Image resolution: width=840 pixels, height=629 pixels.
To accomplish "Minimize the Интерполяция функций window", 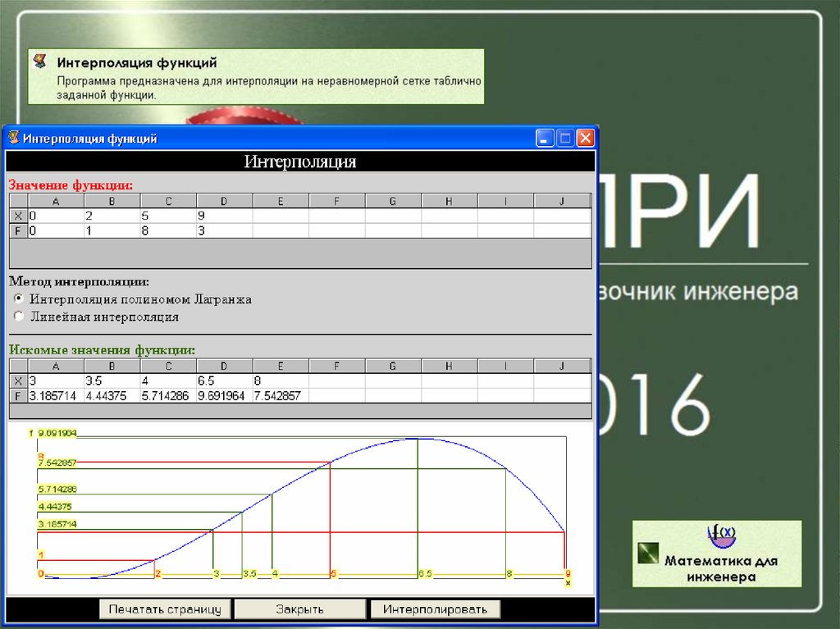I will point(546,138).
